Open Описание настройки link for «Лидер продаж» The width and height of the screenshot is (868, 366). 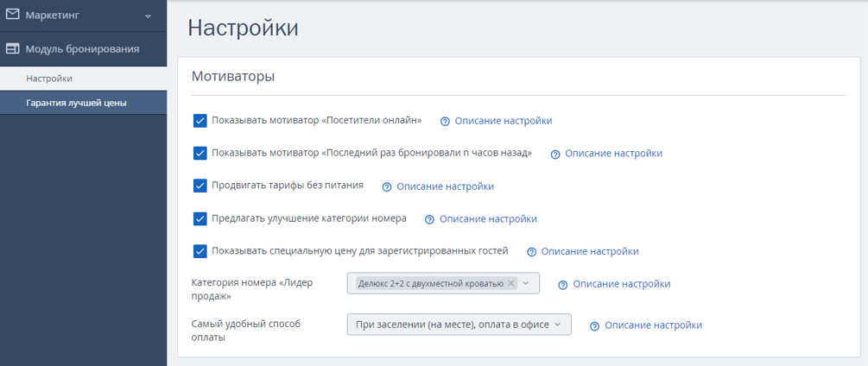coord(622,284)
